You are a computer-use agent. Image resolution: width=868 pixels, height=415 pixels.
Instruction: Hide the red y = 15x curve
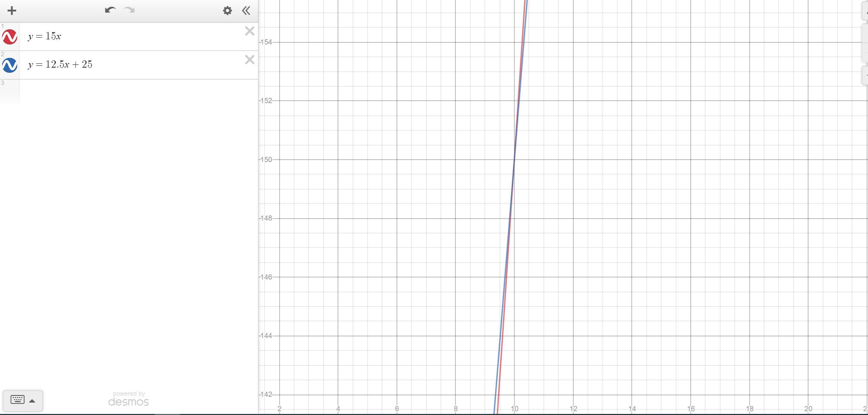point(10,37)
